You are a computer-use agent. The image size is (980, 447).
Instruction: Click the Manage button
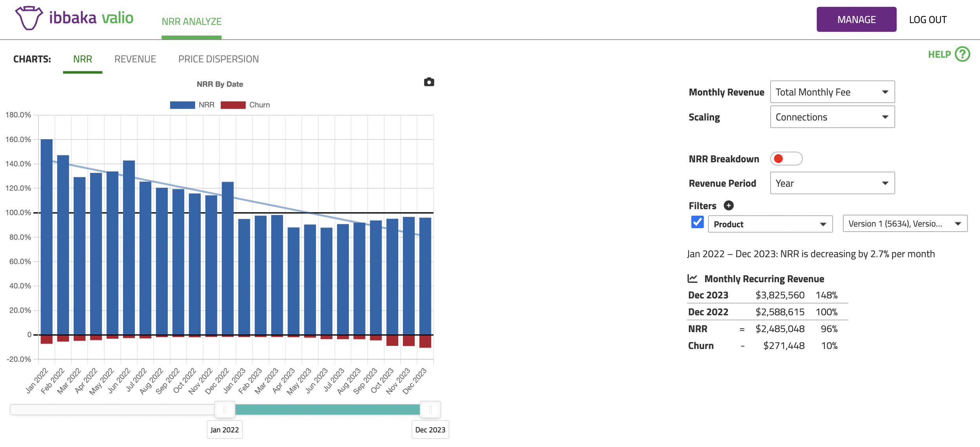[856, 20]
